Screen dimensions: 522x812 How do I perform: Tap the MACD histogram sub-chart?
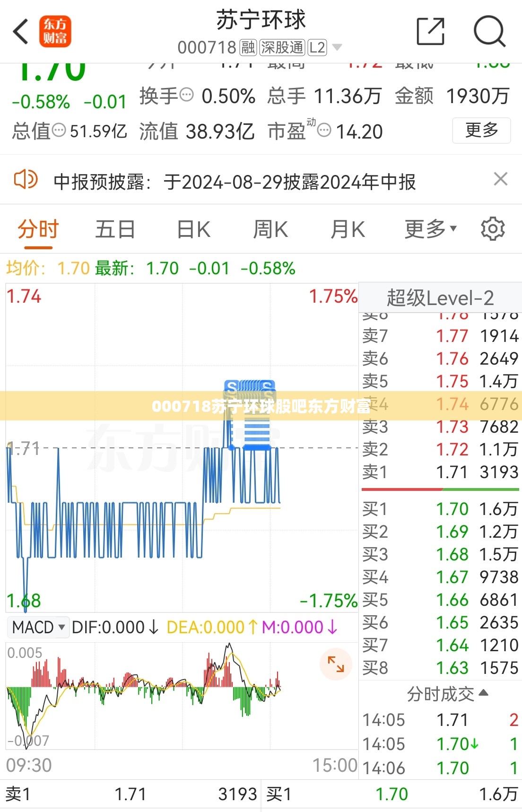(182, 695)
